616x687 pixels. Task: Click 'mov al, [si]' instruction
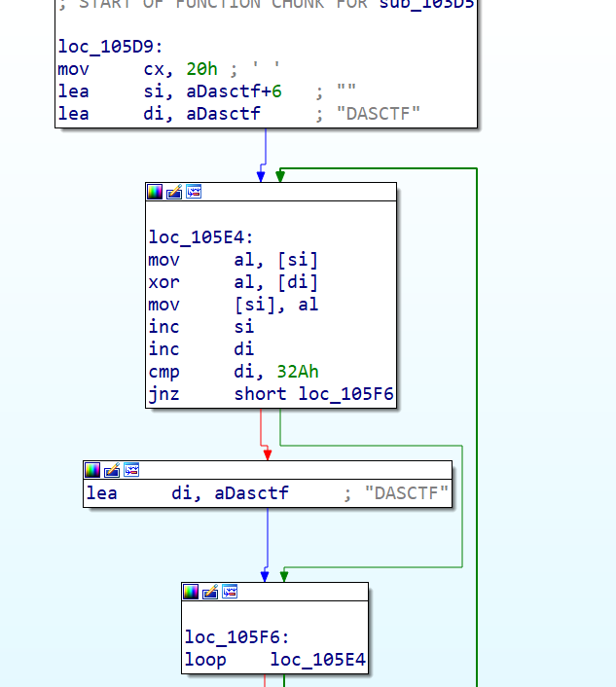(234, 260)
